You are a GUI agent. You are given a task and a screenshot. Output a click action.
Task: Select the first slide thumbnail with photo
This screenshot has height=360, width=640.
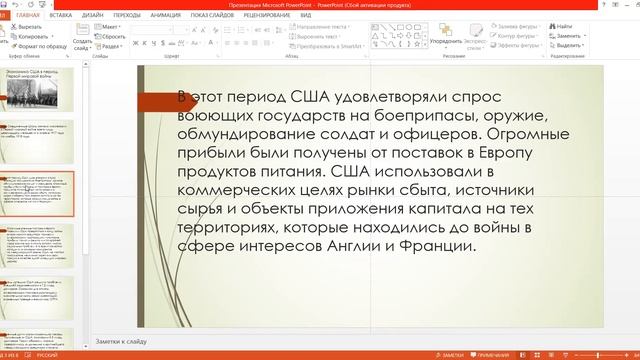(x=38, y=90)
